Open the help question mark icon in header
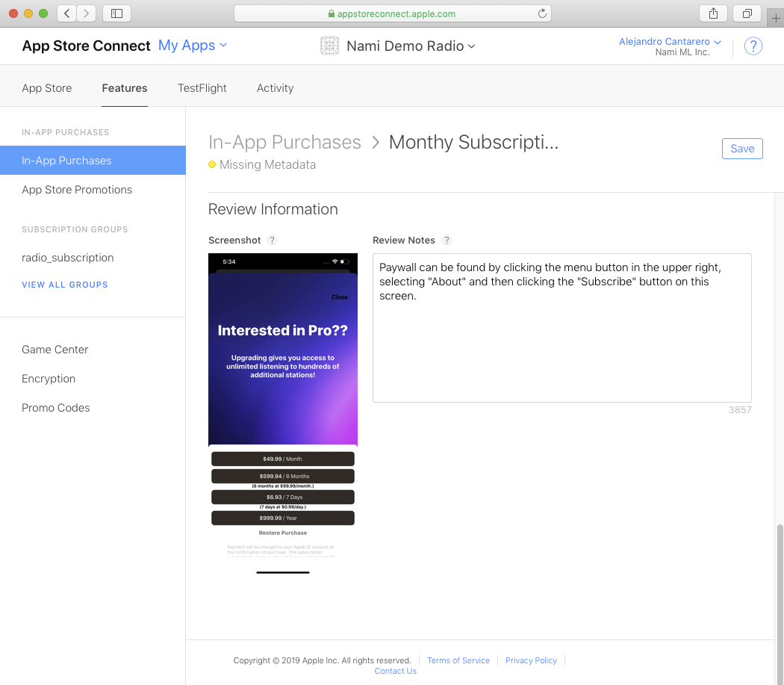The image size is (784, 685). [x=753, y=46]
